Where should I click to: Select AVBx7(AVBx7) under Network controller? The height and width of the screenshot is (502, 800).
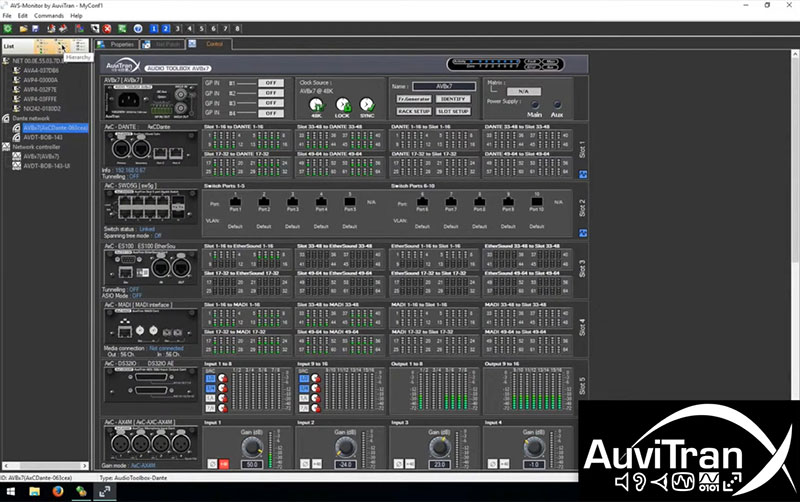coord(41,157)
